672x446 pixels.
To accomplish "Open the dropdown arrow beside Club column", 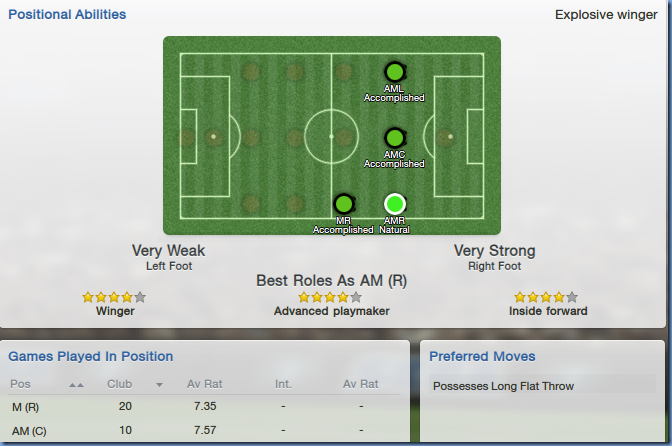I will coord(159,384).
